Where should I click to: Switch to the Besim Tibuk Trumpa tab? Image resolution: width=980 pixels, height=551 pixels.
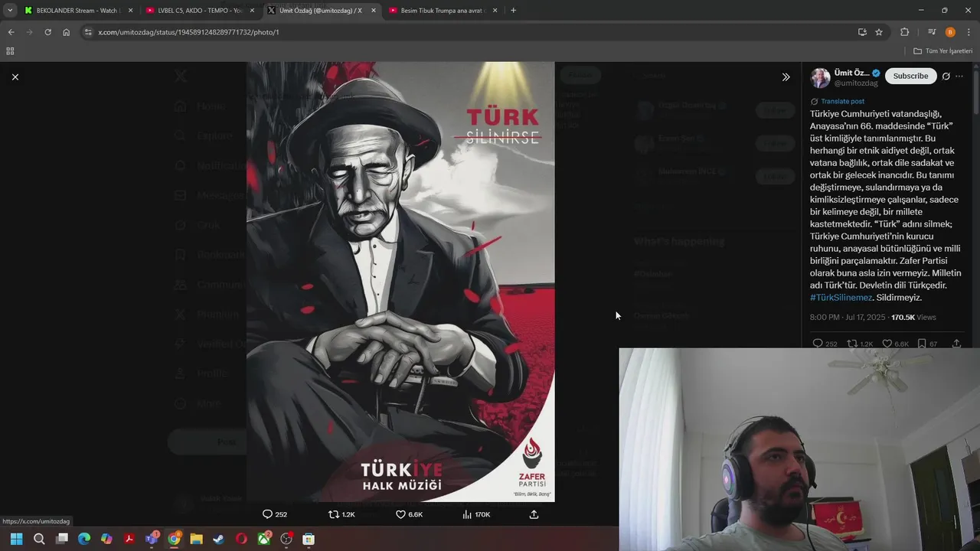[x=443, y=11]
